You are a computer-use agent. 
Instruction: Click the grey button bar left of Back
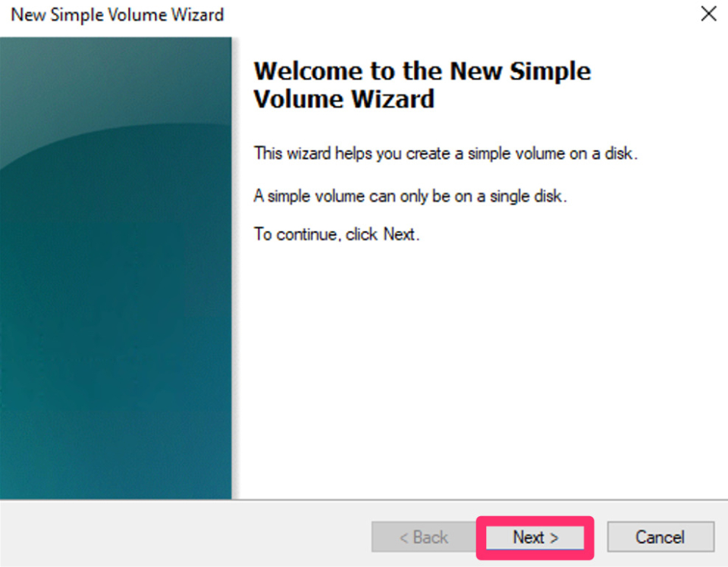tap(186, 534)
